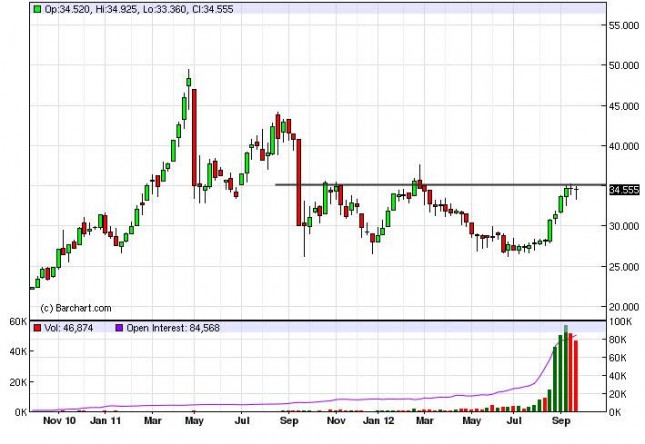The width and height of the screenshot is (645, 444).
Task: Click the 20.000 price axis label
Action: coord(624,307)
